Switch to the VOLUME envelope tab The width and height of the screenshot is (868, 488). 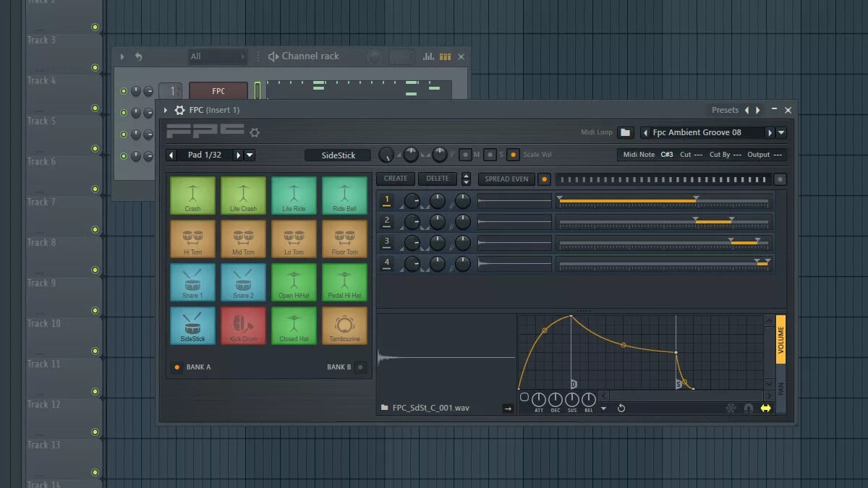780,339
